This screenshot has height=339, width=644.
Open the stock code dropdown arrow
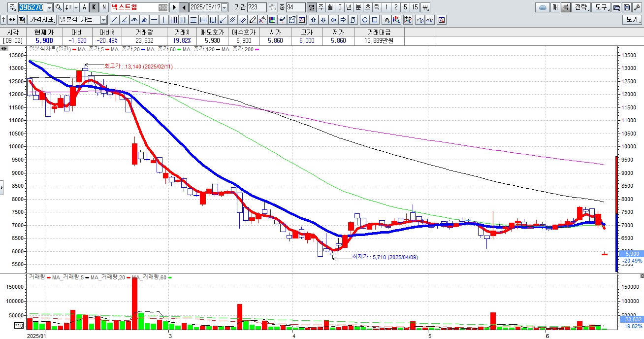(50, 7)
